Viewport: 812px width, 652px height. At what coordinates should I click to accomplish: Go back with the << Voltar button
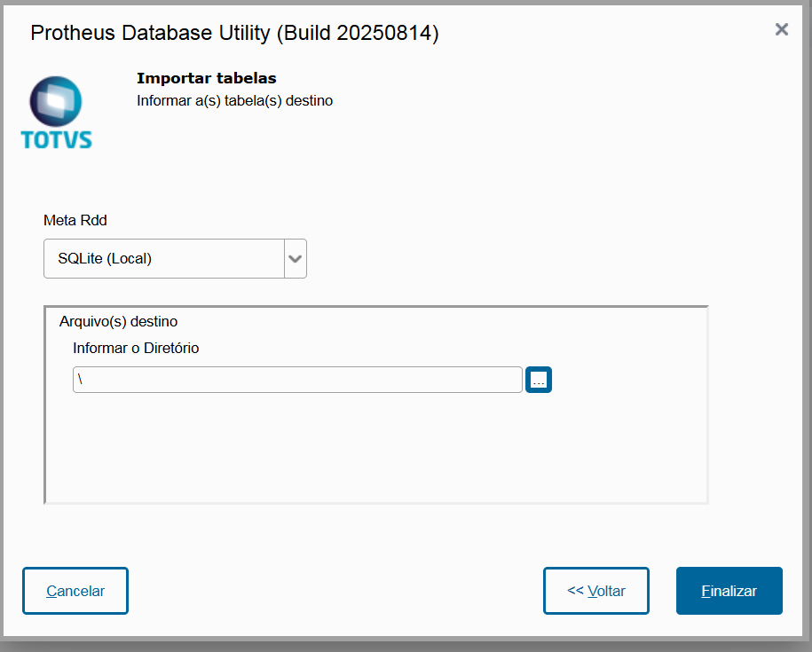coord(595,591)
